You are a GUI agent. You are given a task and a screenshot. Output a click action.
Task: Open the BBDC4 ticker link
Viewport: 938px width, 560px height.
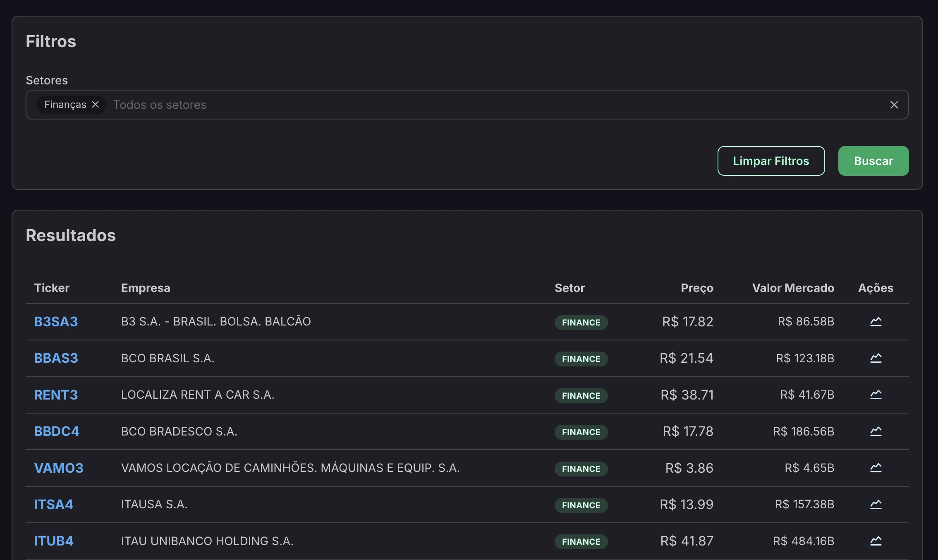(57, 431)
